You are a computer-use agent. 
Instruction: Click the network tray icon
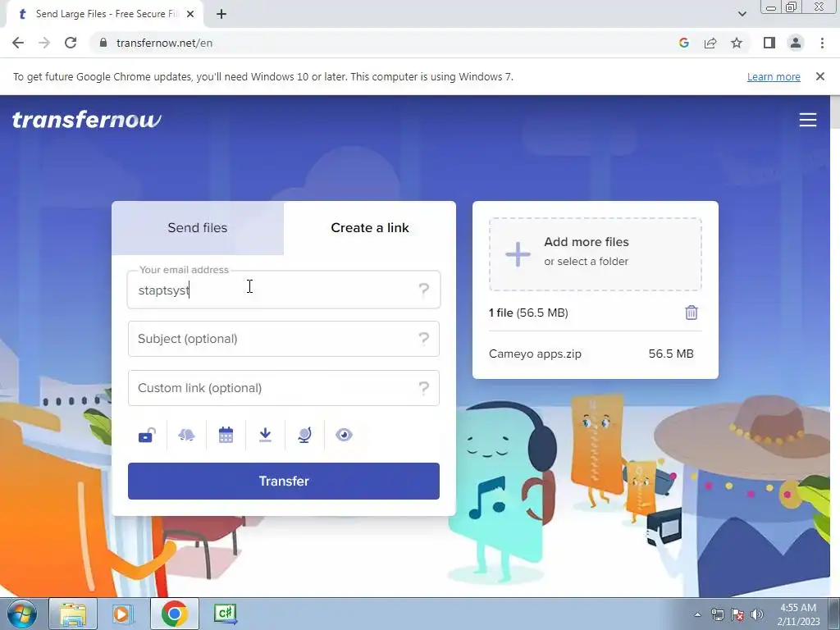717,614
